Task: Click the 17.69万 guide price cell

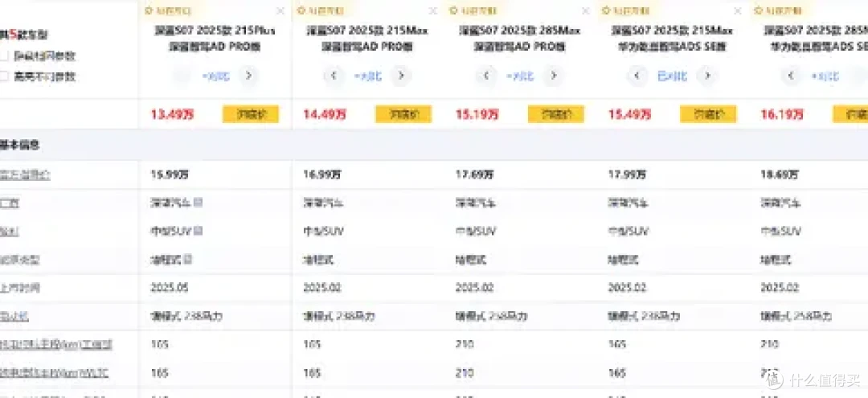Action: pos(474,174)
